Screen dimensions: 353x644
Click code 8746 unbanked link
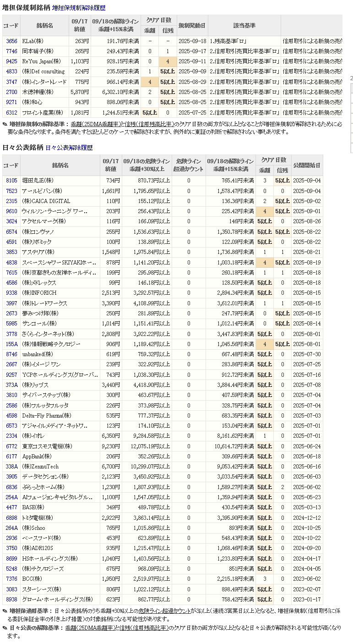(x=11, y=354)
